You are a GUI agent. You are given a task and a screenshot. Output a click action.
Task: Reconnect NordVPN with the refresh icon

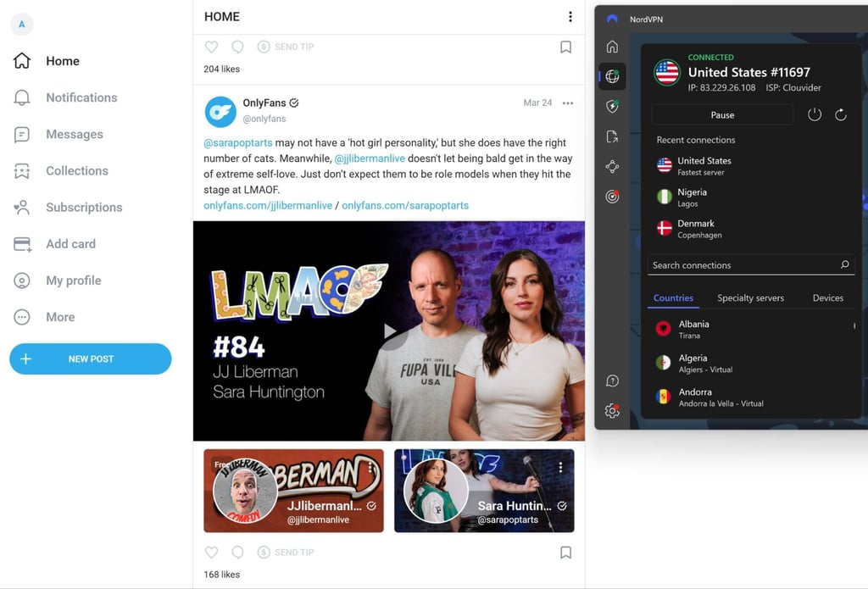point(840,114)
